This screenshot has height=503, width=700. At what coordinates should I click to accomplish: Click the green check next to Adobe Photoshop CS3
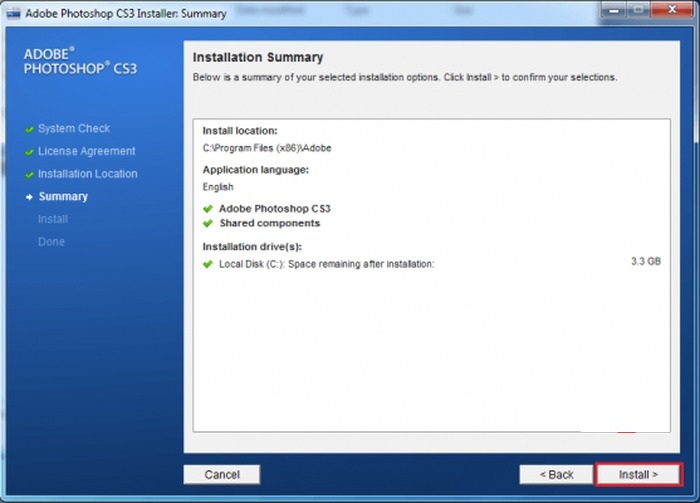(208, 209)
